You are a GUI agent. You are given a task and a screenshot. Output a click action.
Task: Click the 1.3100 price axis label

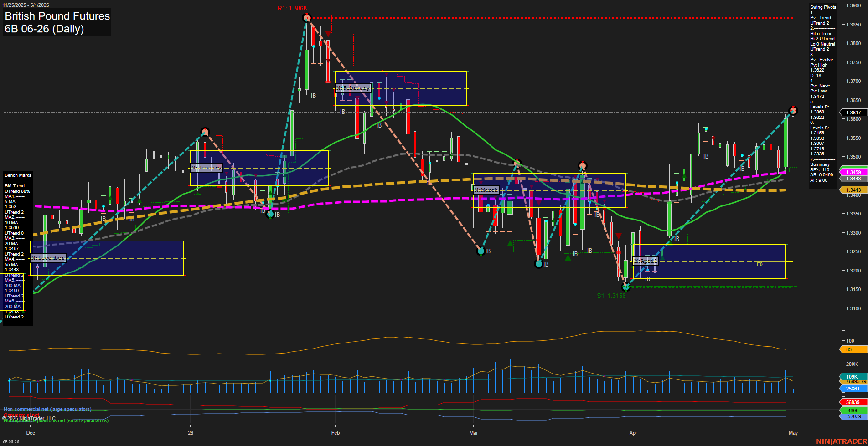tap(853, 308)
